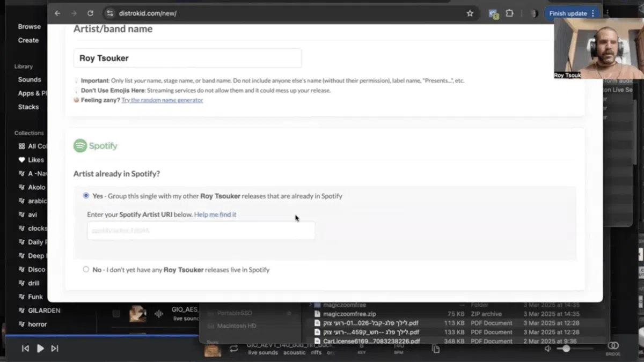Screen dimensions: 644x362
Task: Open Browse in Splice sidebar
Action: click(x=30, y=26)
